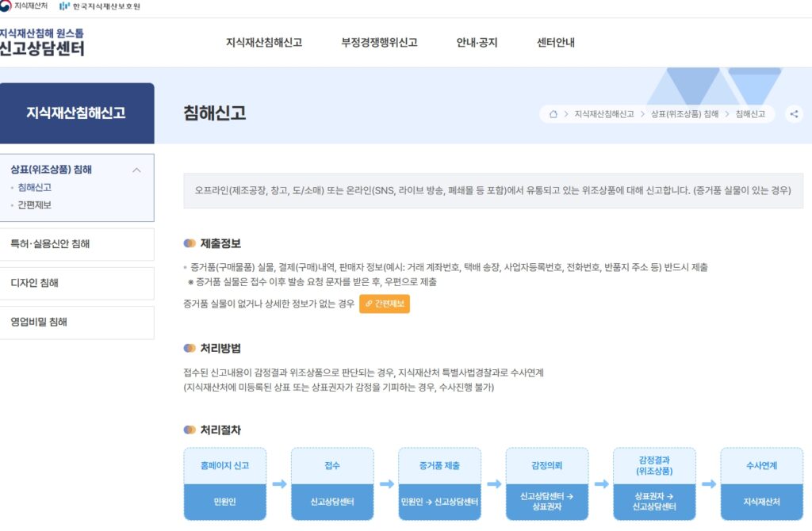Viewport: 812px width, 531px height.
Task: Open 영업비밀 침해 sidebar section
Action: pos(77,323)
